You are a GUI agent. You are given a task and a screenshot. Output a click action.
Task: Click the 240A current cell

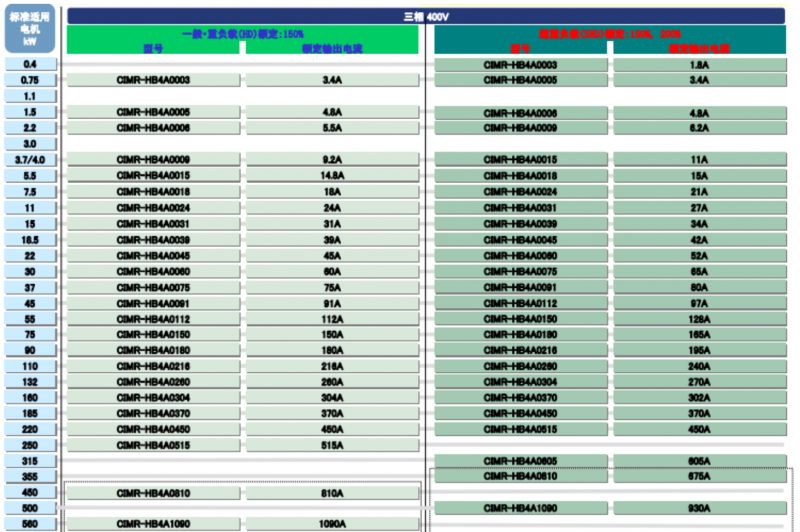[699, 366]
